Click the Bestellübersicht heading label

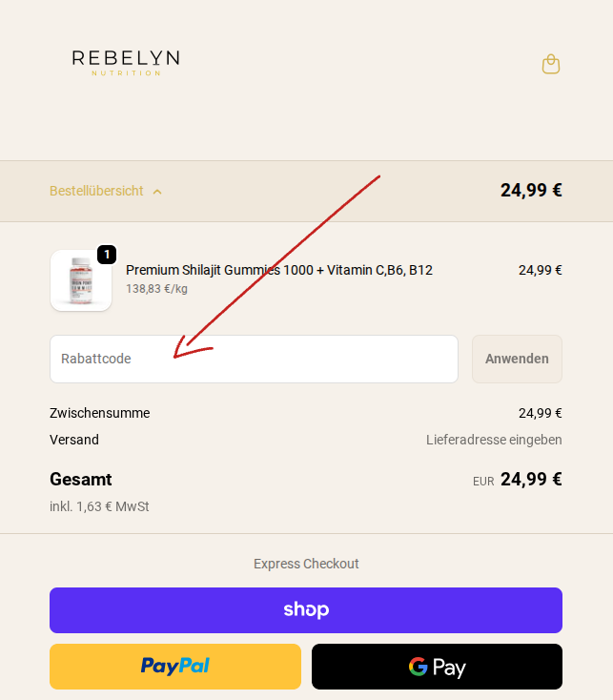click(x=96, y=191)
